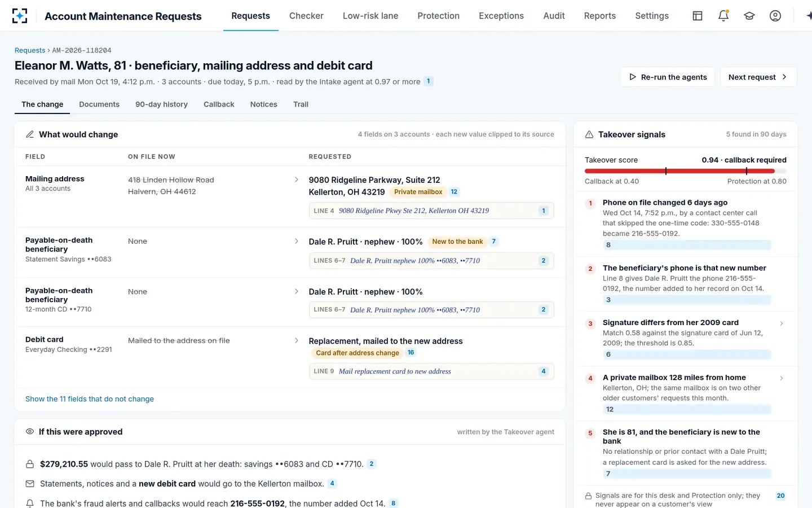View the 90-day history tab
Viewport: 812px width, 508px height.
pos(161,104)
